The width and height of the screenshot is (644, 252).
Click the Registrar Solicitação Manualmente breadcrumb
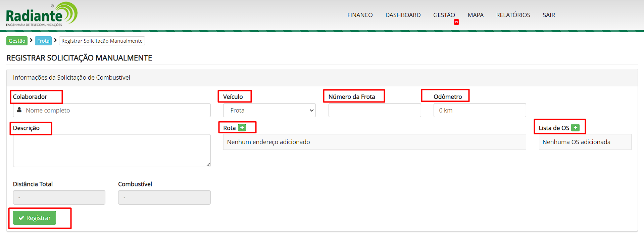click(x=102, y=41)
